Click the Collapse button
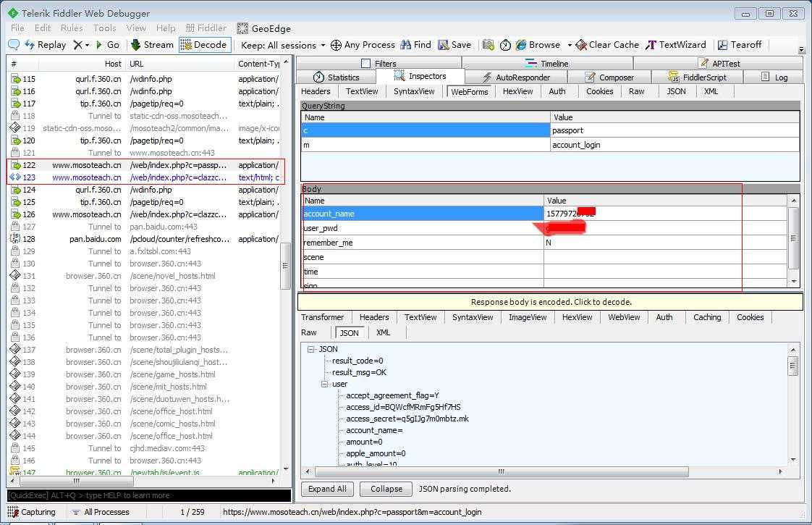This screenshot has width=812, height=525. (x=386, y=489)
